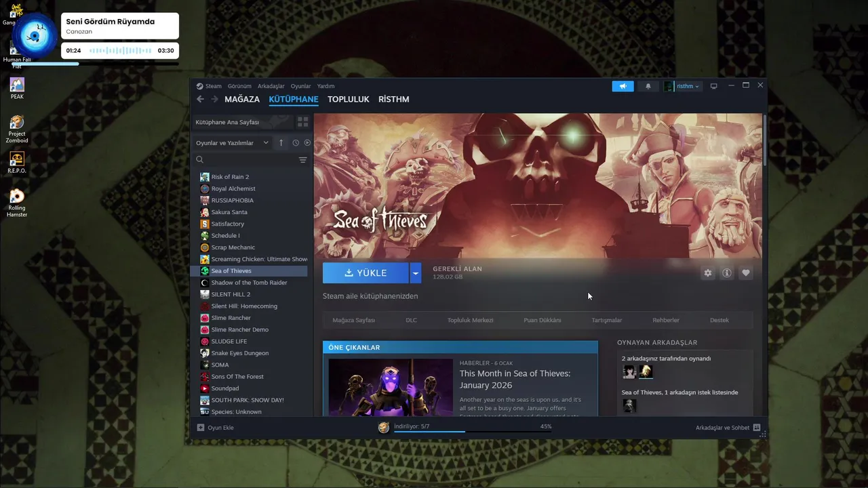Open the Arkadaşlar menu
This screenshot has height=488, width=868.
point(271,86)
